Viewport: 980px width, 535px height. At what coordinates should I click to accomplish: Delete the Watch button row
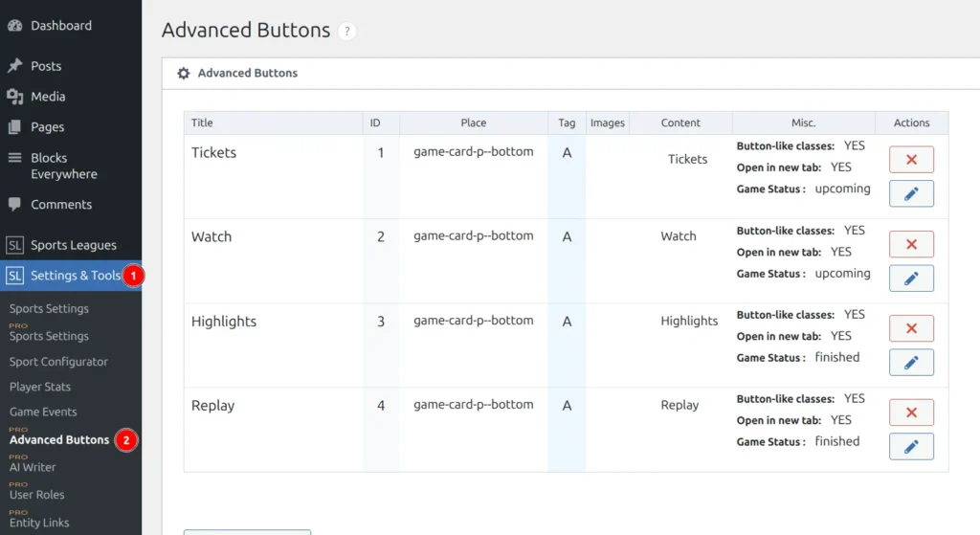pyautogui.click(x=911, y=244)
